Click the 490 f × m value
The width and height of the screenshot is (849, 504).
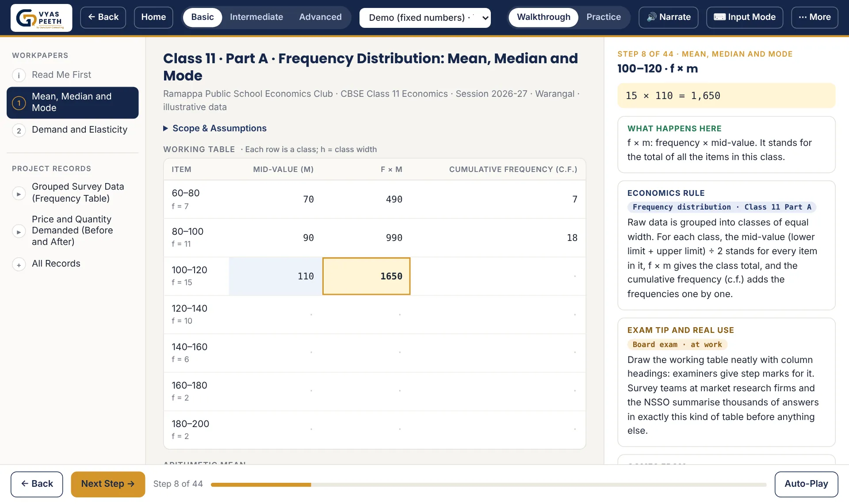(x=394, y=199)
